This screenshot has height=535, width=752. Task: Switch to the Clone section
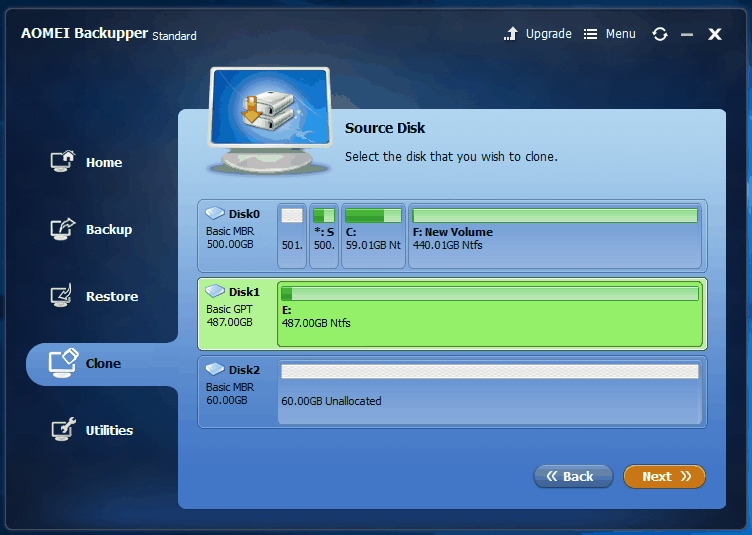click(x=102, y=364)
